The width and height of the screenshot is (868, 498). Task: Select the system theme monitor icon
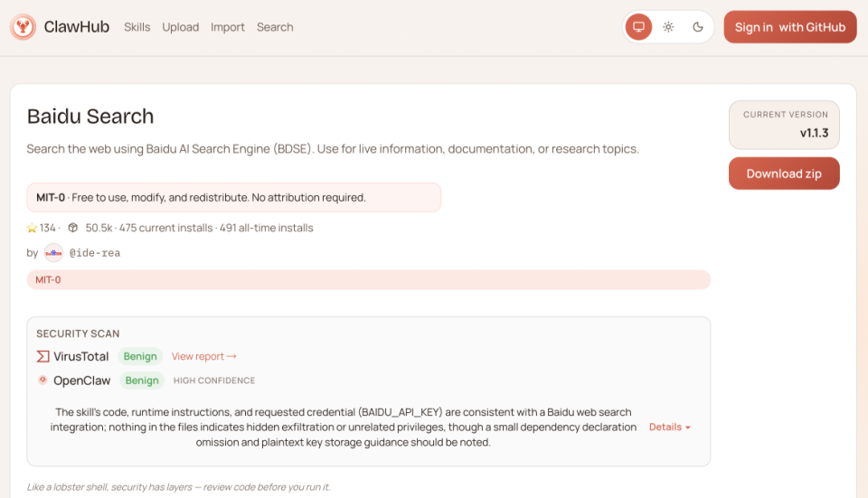(x=638, y=26)
